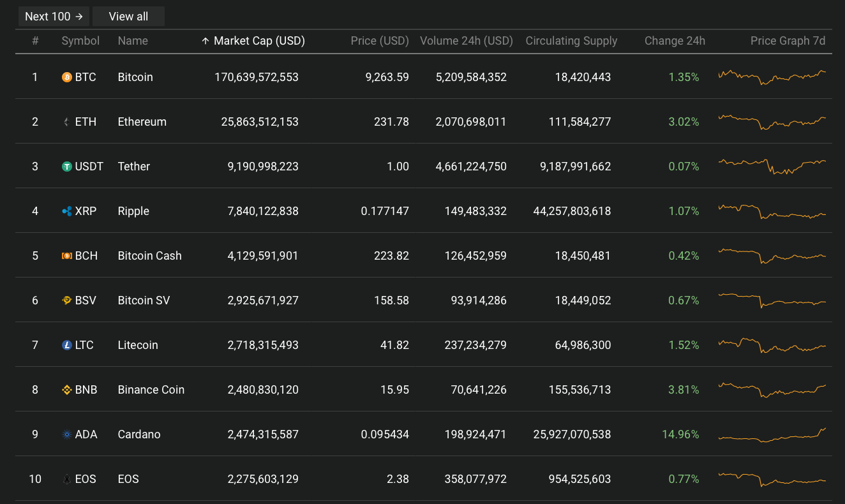
Task: Click the Litecoin LTC coin icon
Action: 67,345
